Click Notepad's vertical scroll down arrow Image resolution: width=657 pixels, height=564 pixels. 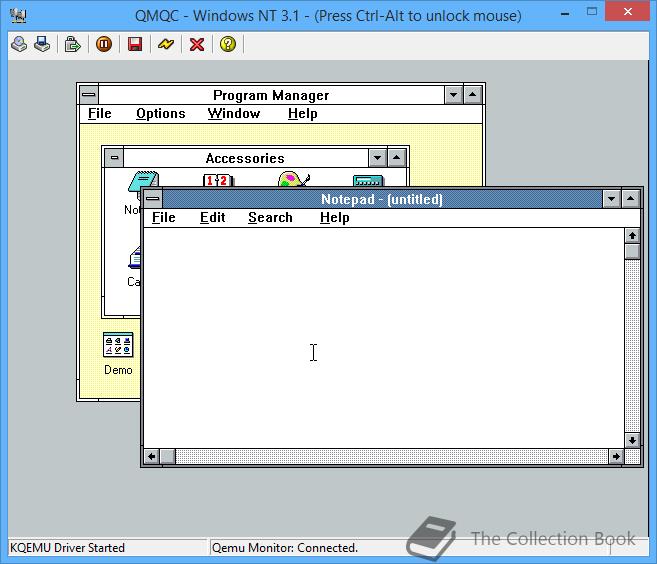(x=632, y=440)
